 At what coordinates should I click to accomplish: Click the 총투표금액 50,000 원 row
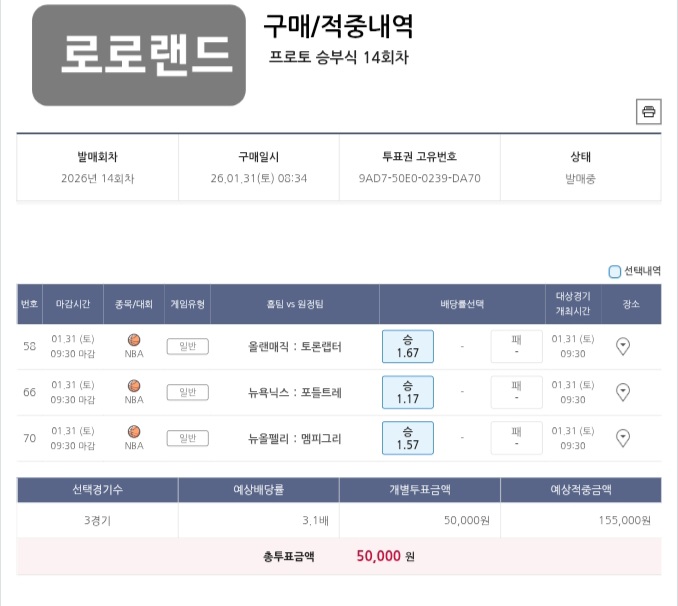click(x=339, y=556)
